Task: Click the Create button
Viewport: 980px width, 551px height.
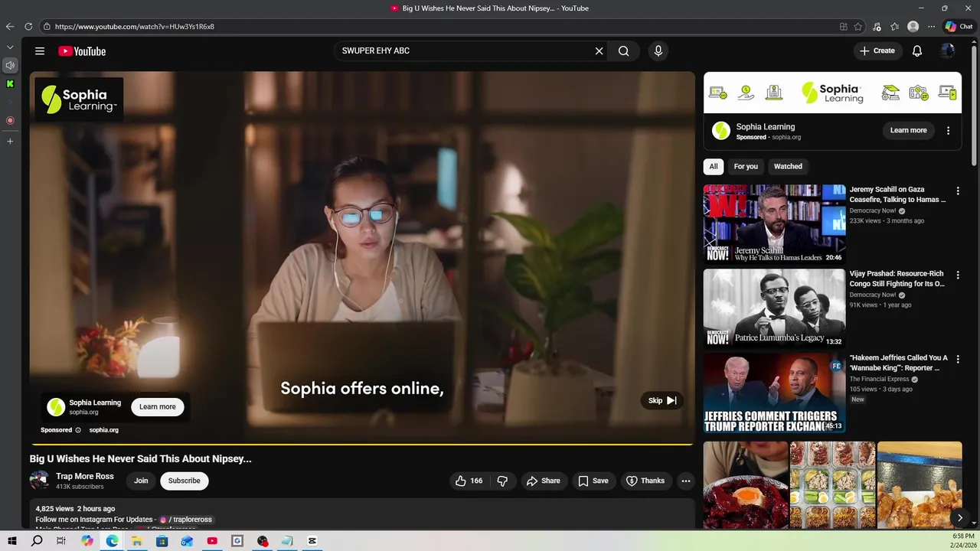Action: (877, 51)
